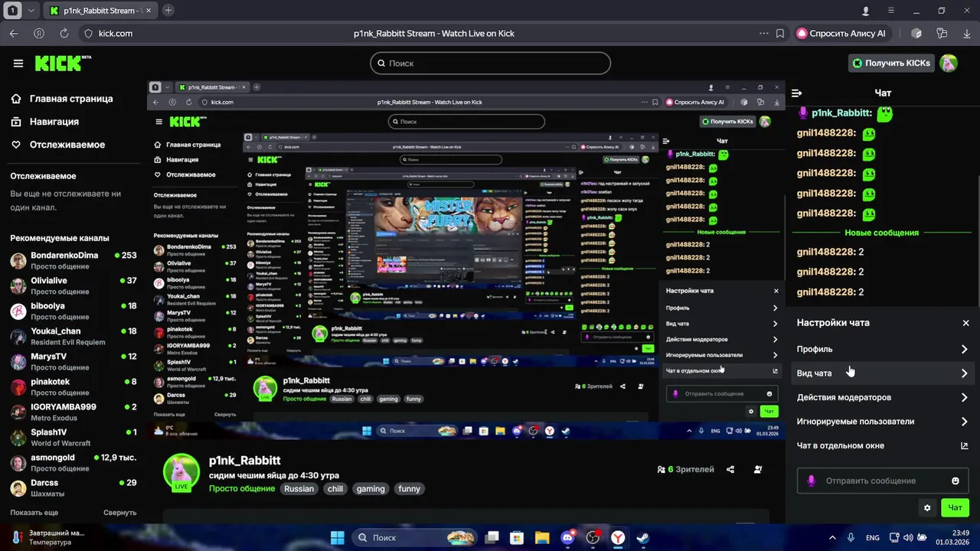Open browser downloads icon
Image resolution: width=980 pixels, height=551 pixels.
pyautogui.click(x=967, y=34)
